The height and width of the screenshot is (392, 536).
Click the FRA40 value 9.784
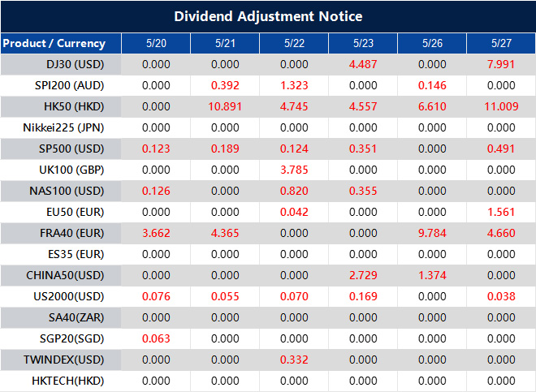click(x=432, y=233)
